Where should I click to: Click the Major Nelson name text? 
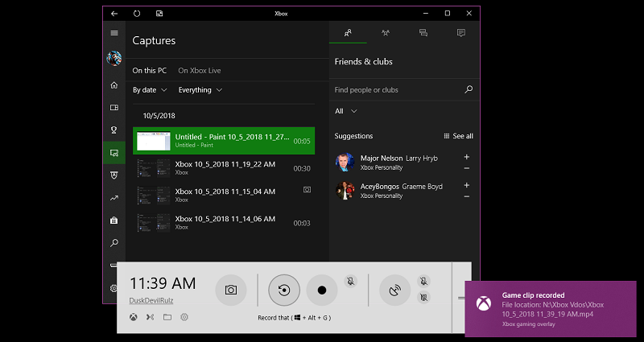(x=382, y=158)
